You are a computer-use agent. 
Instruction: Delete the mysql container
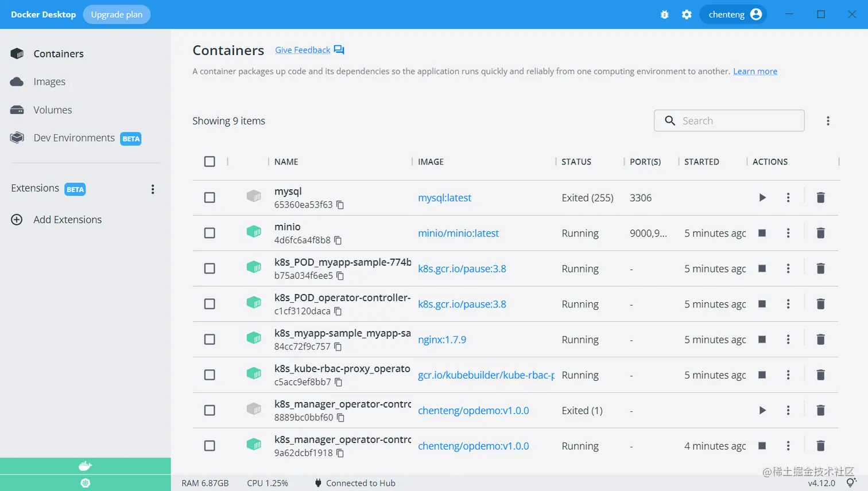pyautogui.click(x=820, y=198)
